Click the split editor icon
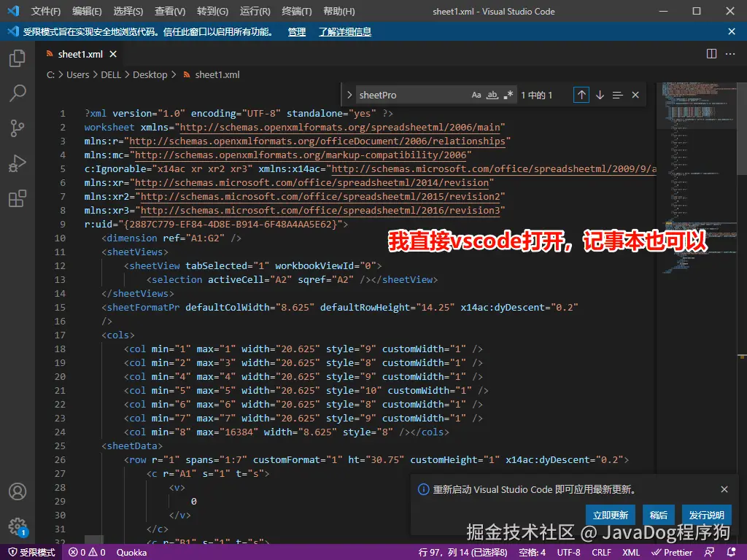Image resolution: width=747 pixels, height=560 pixels. tap(711, 54)
